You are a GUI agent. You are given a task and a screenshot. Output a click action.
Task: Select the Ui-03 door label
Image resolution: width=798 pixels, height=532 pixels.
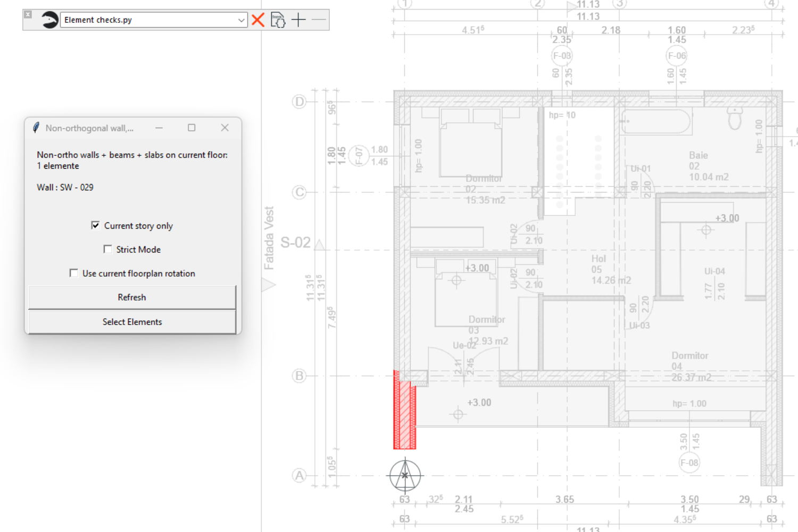click(x=639, y=325)
